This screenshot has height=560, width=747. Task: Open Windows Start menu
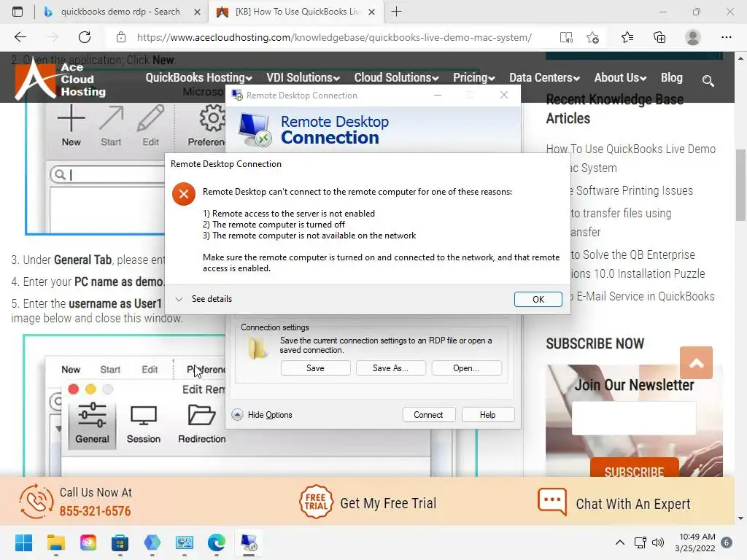click(x=23, y=542)
